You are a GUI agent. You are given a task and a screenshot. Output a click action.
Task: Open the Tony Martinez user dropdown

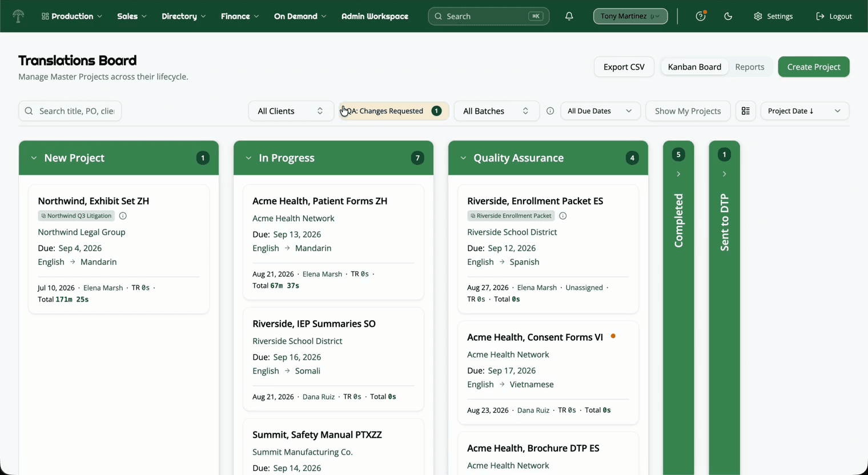(x=630, y=16)
